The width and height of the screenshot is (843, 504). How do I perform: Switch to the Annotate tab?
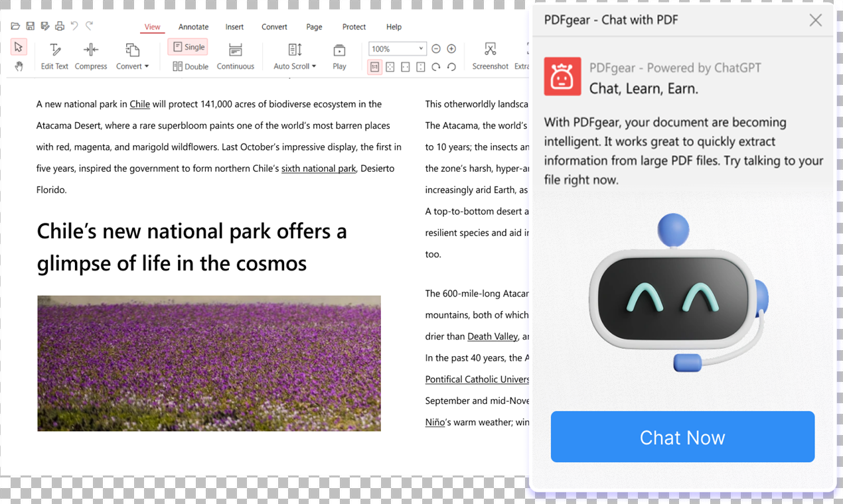[193, 27]
